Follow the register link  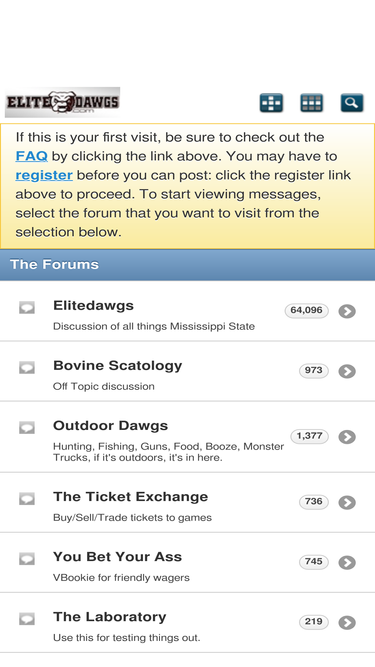(44, 175)
